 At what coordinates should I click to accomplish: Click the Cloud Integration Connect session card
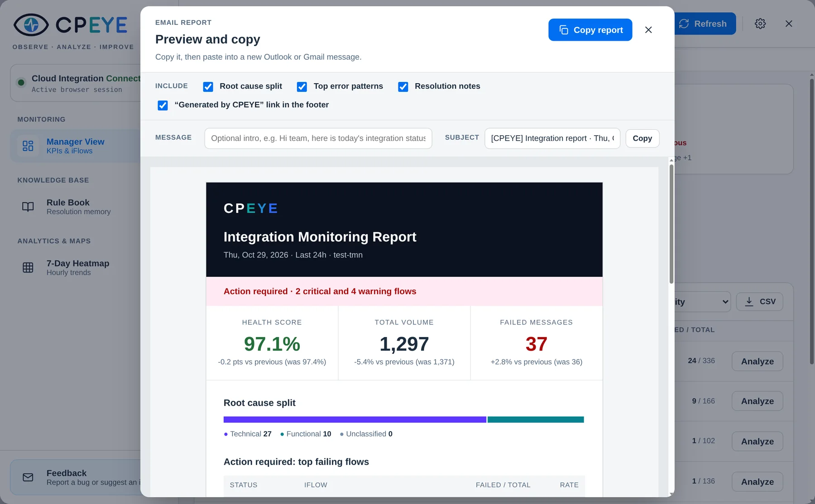coord(76,83)
